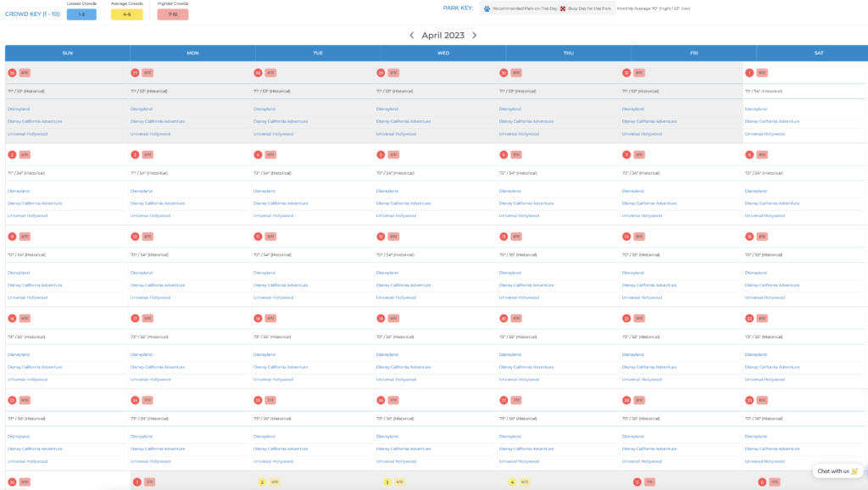Open Disney California Adventure link for April 20
868x490 pixels.
(x=526, y=367)
